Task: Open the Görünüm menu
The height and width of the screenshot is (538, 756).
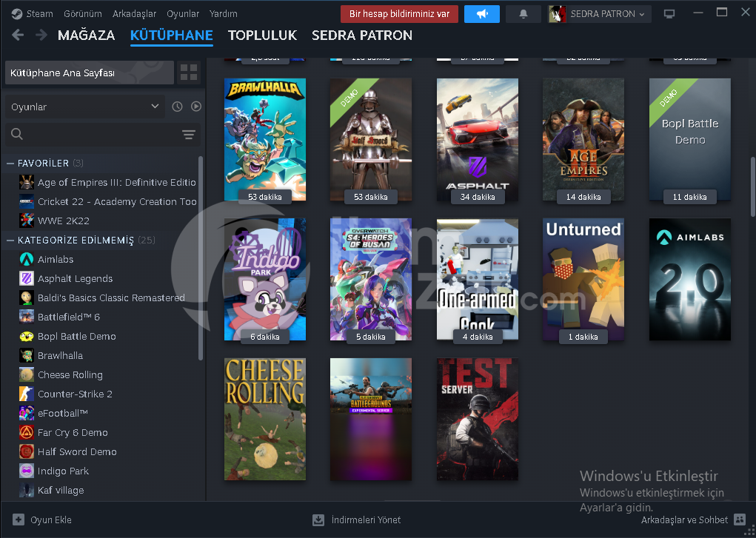Action: point(82,13)
